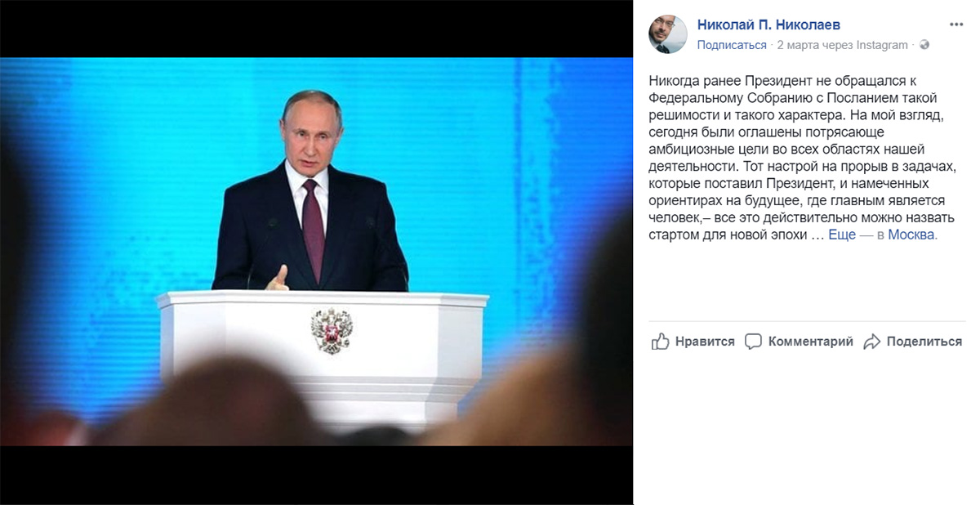
Task: Click the Поделиться text label
Action: click(x=924, y=342)
